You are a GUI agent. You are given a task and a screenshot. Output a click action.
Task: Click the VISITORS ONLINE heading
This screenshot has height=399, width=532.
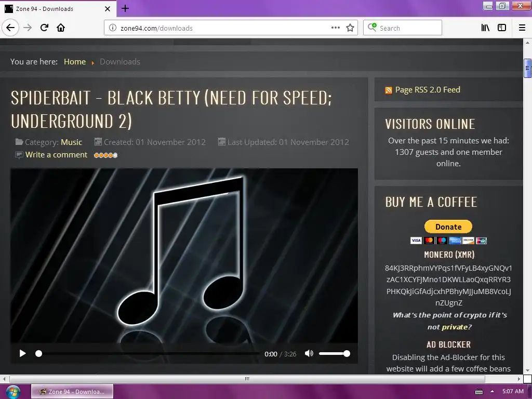430,124
